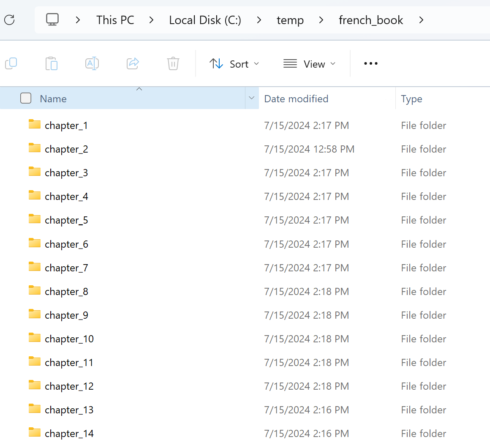Click File folder type for chapter_14
Viewport: 490px width, 448px height.
point(423,434)
